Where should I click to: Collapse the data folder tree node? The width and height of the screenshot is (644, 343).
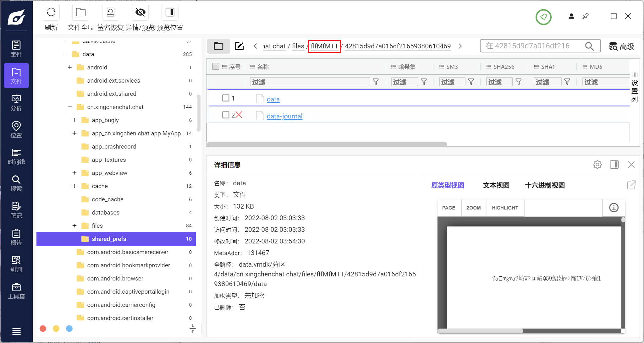pyautogui.click(x=65, y=54)
